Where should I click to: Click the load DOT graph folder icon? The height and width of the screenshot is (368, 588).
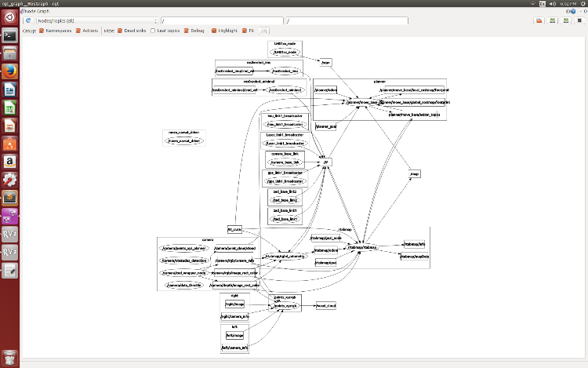(x=540, y=20)
